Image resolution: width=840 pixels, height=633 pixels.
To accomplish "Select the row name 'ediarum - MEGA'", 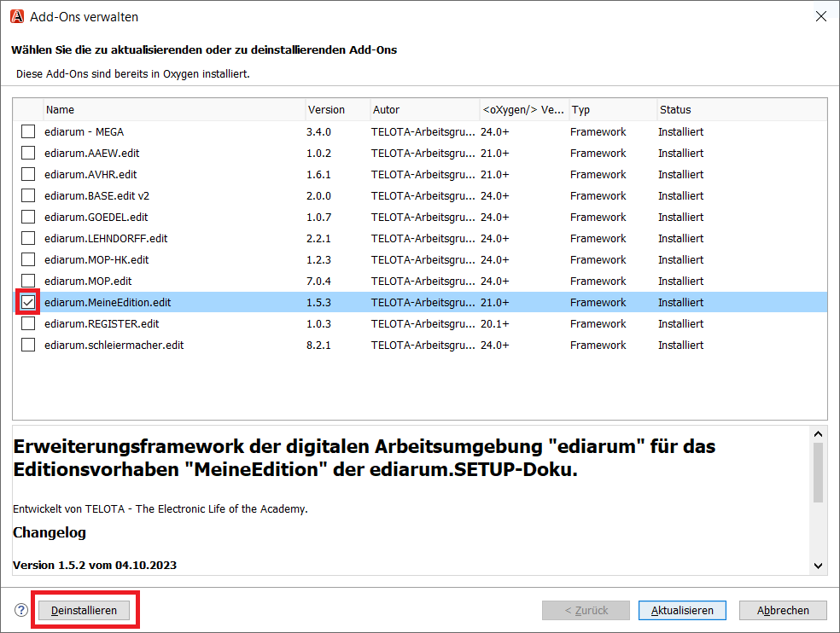I will click(x=85, y=131).
